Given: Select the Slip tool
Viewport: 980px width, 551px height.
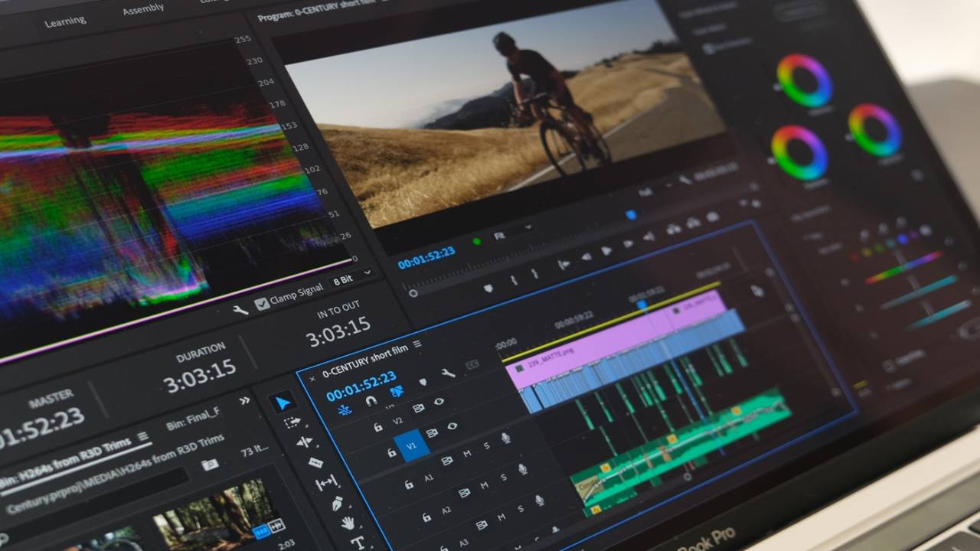Looking at the screenshot, I should click(x=327, y=483).
